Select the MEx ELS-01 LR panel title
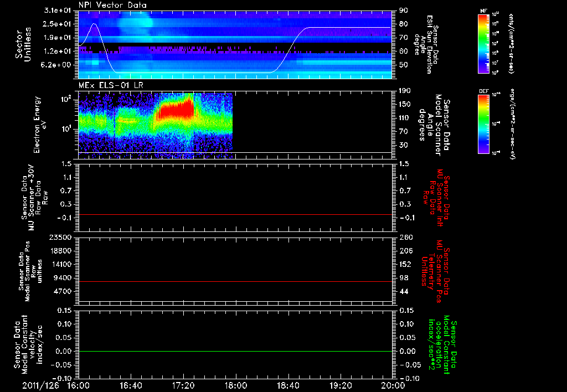Screen dimensions: 567x392 111,85
